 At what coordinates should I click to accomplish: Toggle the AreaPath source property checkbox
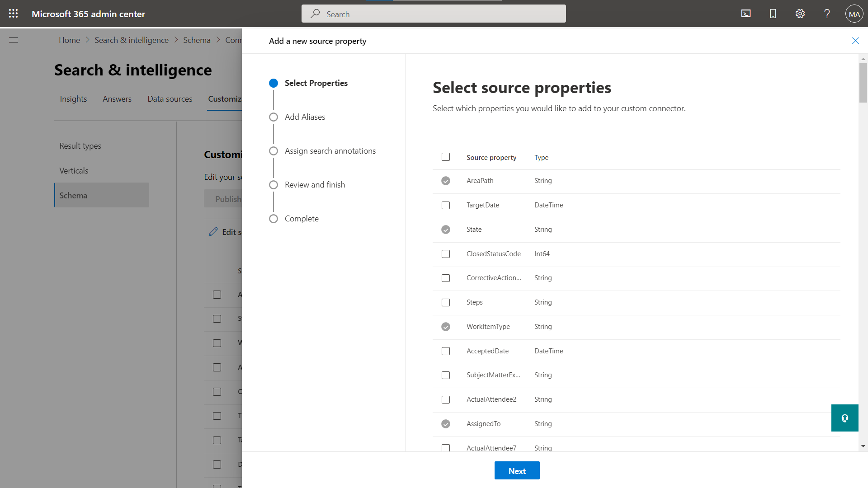445,181
